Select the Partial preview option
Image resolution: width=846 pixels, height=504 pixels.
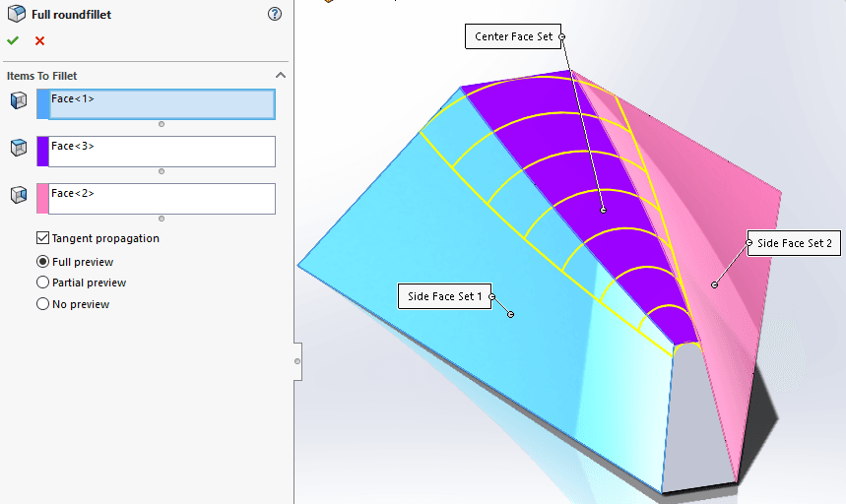[43, 283]
